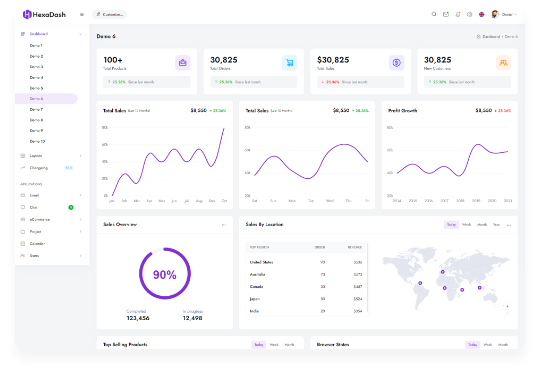
Task: Select Today tab in the Browser States card
Action: coord(472,344)
